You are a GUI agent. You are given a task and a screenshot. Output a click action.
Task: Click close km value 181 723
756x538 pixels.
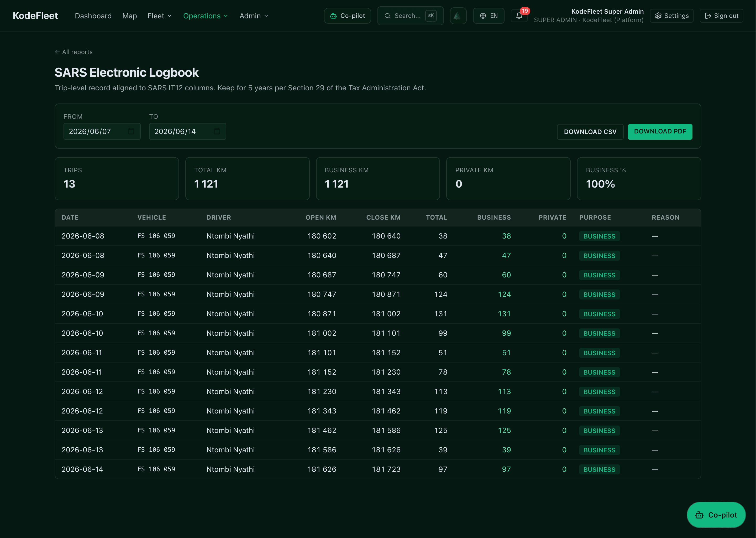pos(386,469)
